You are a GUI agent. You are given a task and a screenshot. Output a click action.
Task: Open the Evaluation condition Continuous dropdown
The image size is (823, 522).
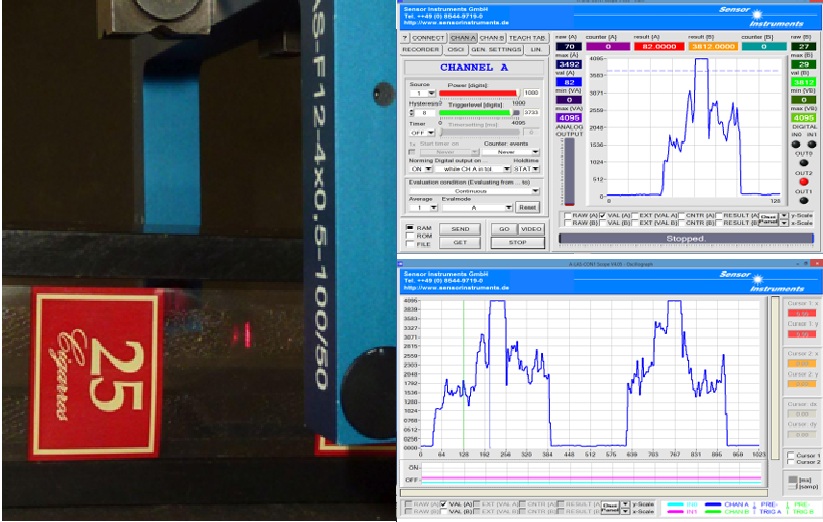coord(474,191)
